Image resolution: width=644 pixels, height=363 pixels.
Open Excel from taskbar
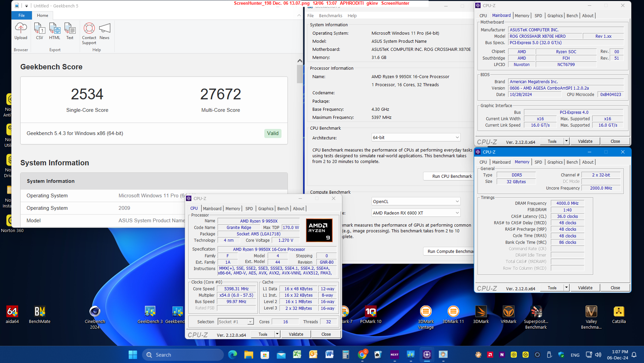pos(297,355)
